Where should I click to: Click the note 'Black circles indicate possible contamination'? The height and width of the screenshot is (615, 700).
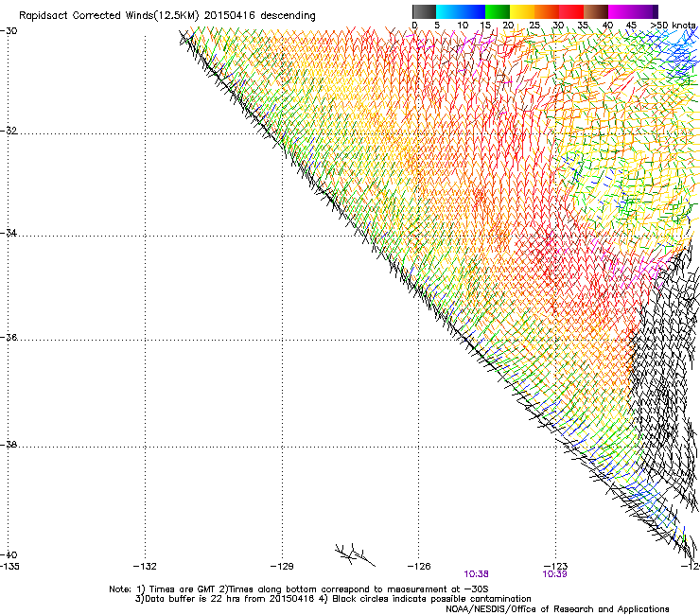pos(431,599)
